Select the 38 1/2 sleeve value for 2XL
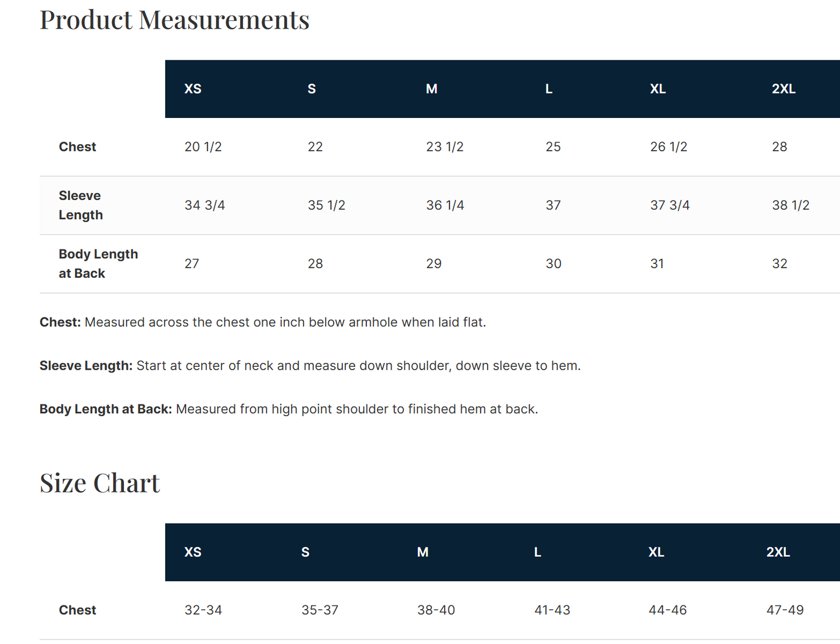This screenshot has width=840, height=644. [x=791, y=205]
